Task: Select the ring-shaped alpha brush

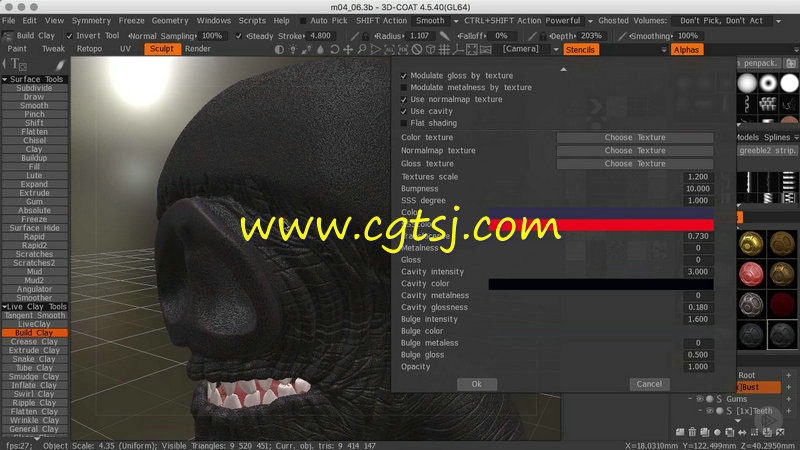Action: (x=768, y=83)
